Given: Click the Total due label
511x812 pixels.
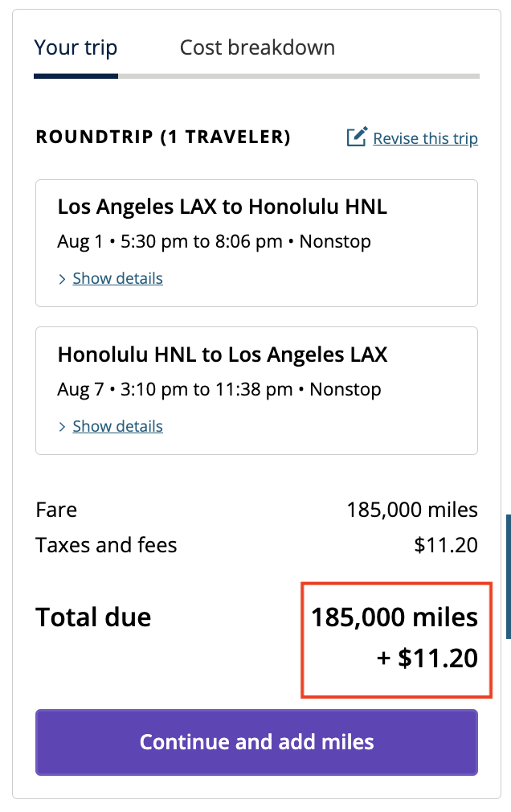Looking at the screenshot, I should tap(93, 617).
